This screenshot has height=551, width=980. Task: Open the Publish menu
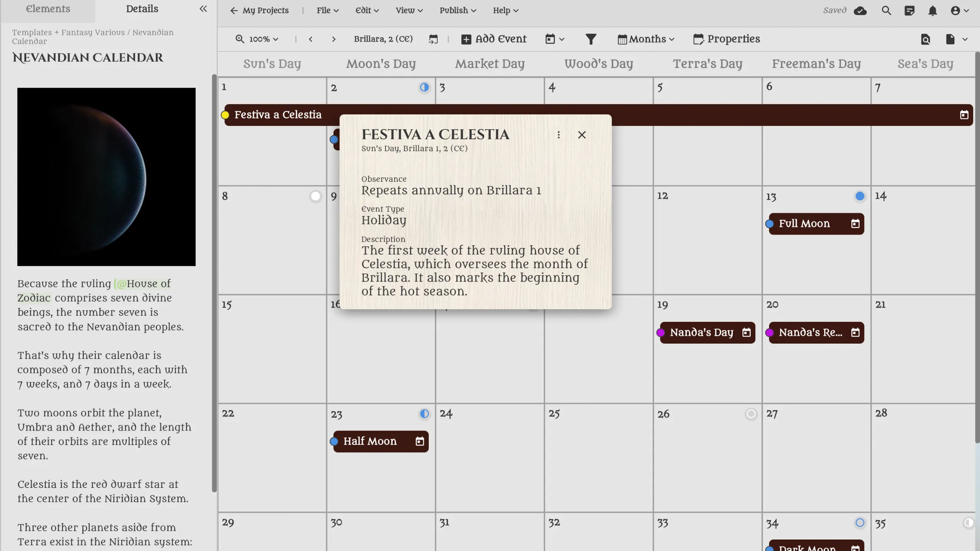(457, 11)
